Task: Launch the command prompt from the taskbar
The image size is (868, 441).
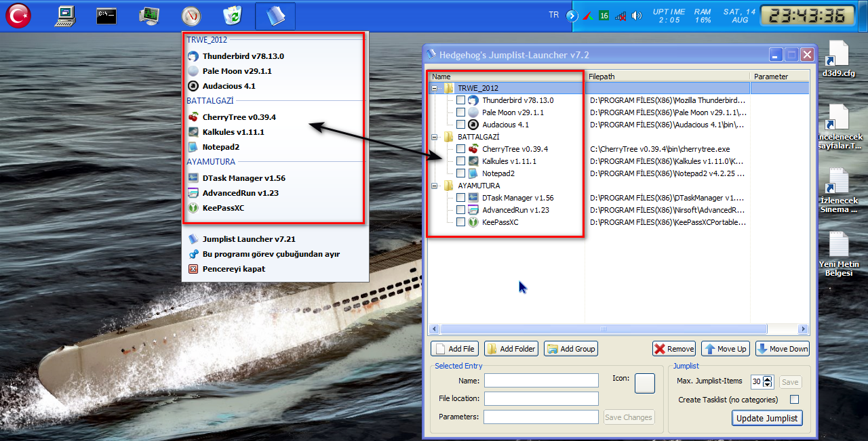Action: [108, 16]
